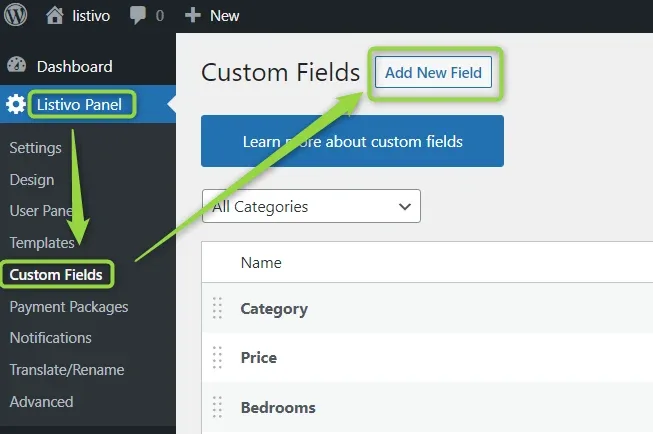653x434 pixels.
Task: Click the Dashboard gauge icon
Action: point(17,66)
